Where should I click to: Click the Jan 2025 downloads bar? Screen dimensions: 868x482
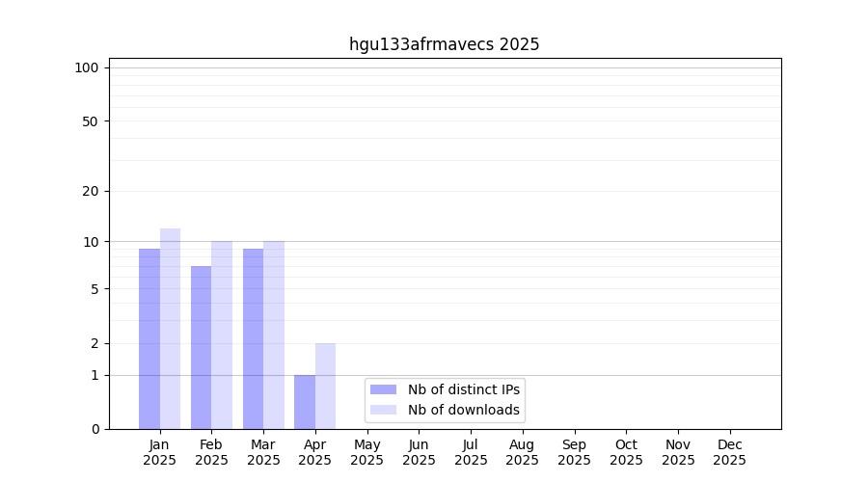(x=170, y=329)
